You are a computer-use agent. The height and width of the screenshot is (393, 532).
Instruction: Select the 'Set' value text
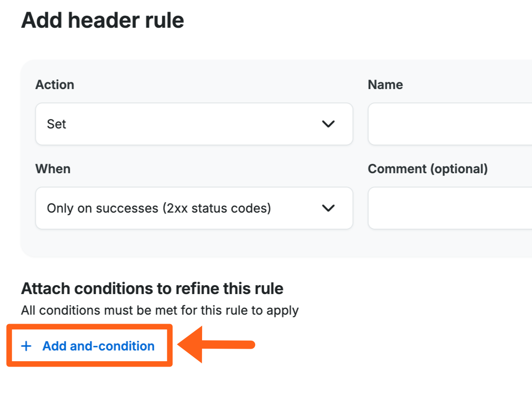coord(56,124)
